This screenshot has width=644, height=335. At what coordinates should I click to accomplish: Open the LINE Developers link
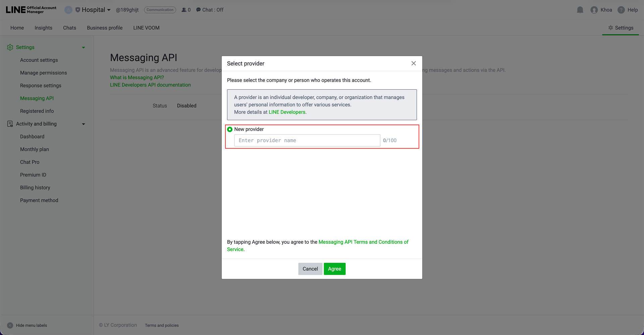(x=287, y=112)
